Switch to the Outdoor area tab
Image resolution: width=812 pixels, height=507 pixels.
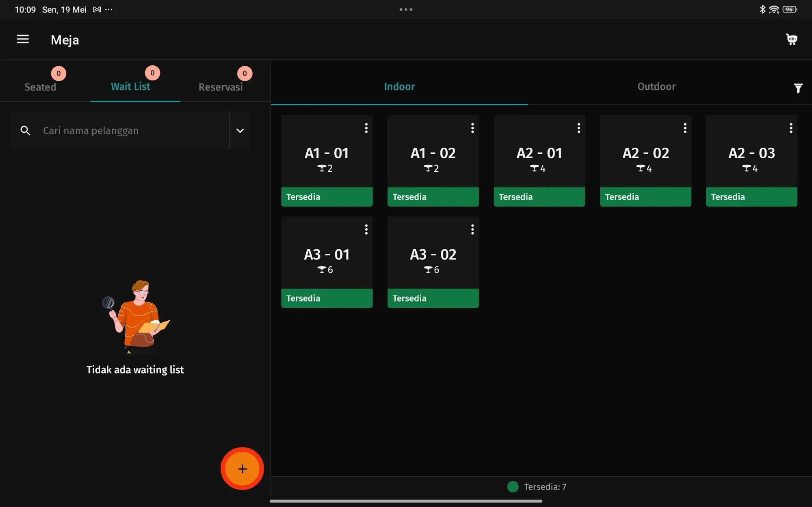656,86
